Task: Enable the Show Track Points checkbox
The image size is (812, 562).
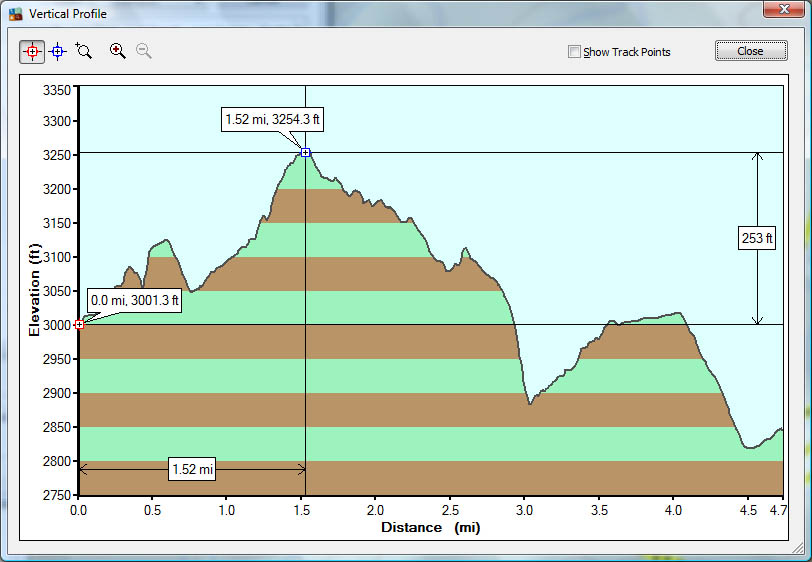Action: point(574,52)
